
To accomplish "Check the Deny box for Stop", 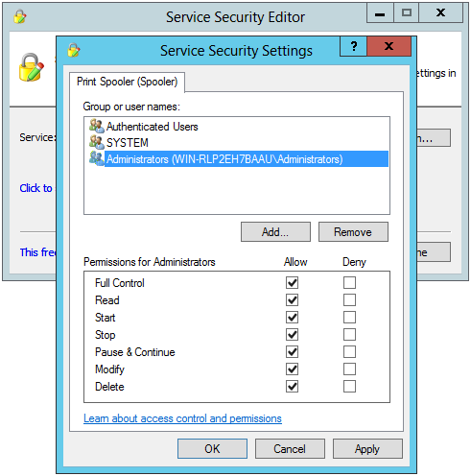I will (349, 335).
